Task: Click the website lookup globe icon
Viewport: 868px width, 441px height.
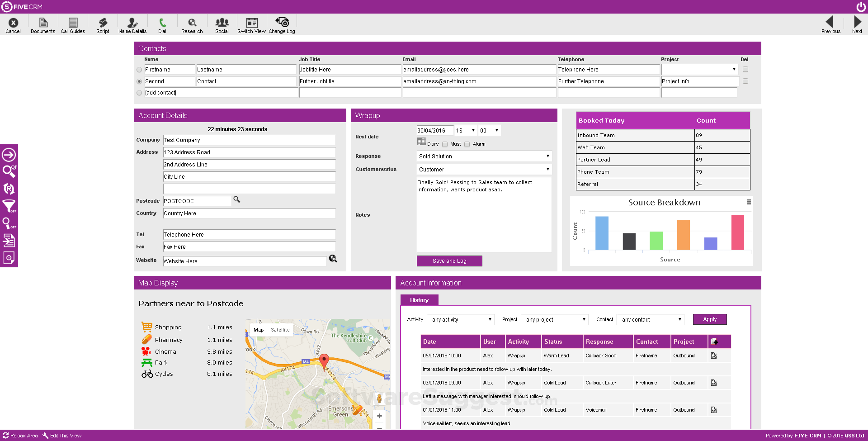Action: pyautogui.click(x=333, y=258)
